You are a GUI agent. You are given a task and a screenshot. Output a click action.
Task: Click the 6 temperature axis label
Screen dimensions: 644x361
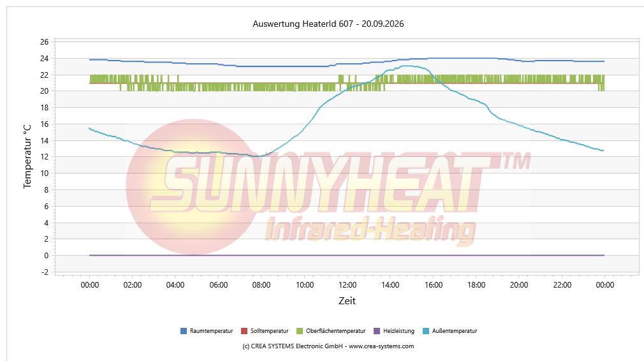pos(47,206)
